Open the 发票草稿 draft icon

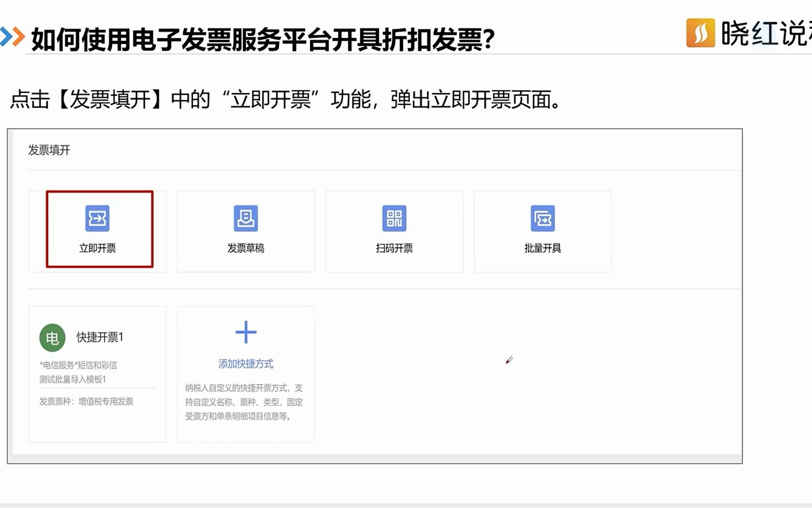(246, 218)
